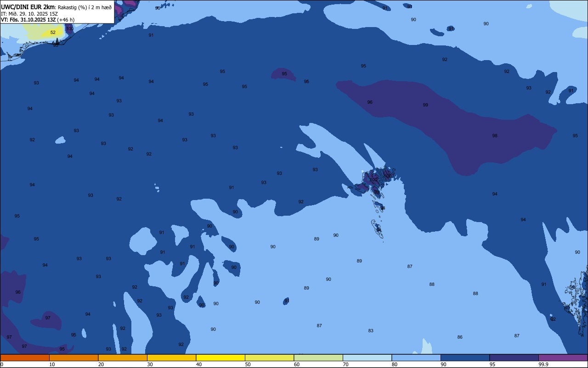Screen dimensions: 588x368
Task: Select the 30–40 amber legend segment
Action: pyautogui.click(x=171, y=357)
